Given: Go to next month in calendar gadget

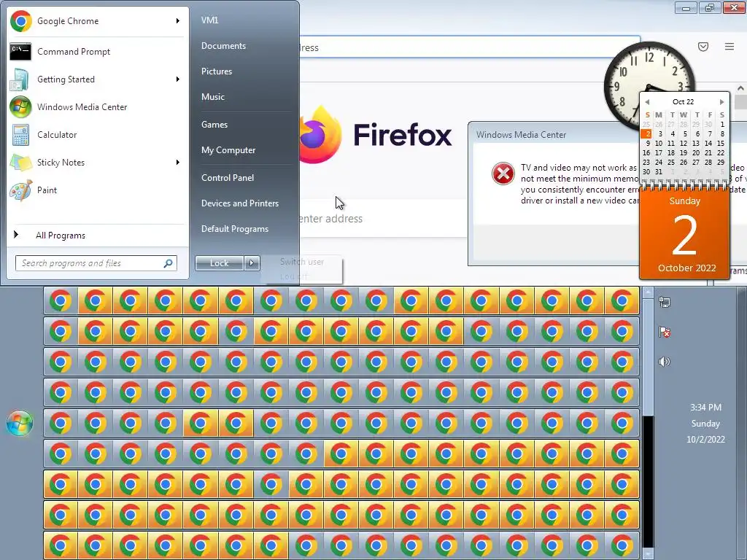Looking at the screenshot, I should pyautogui.click(x=721, y=102).
